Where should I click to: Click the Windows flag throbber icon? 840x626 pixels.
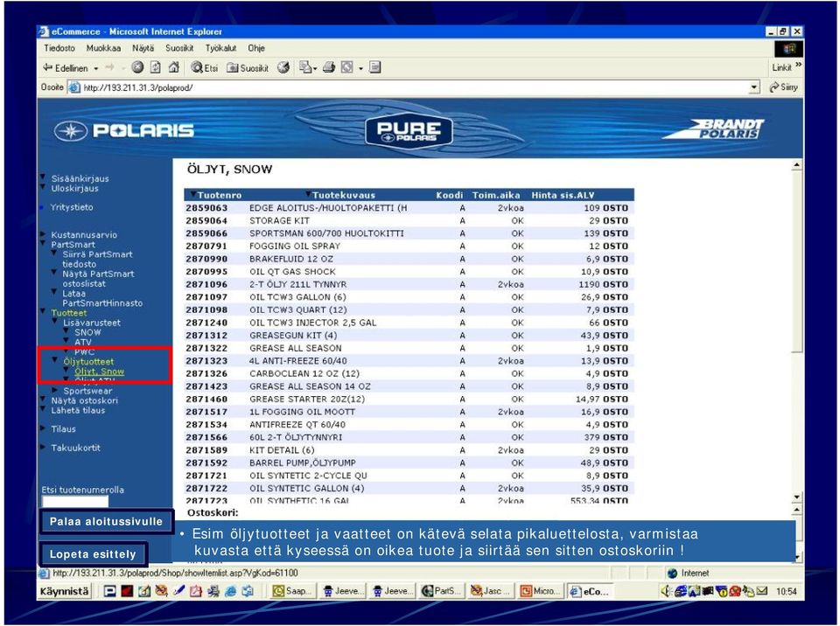click(788, 49)
